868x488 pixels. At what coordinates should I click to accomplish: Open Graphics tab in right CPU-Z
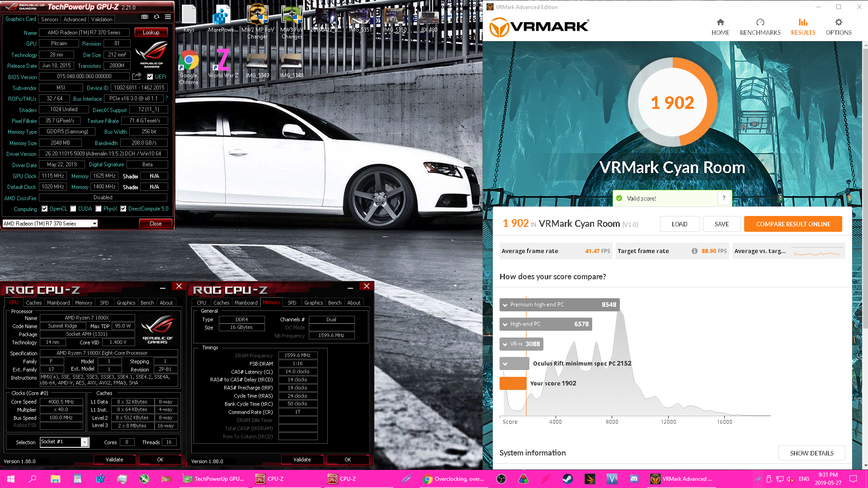(x=313, y=303)
